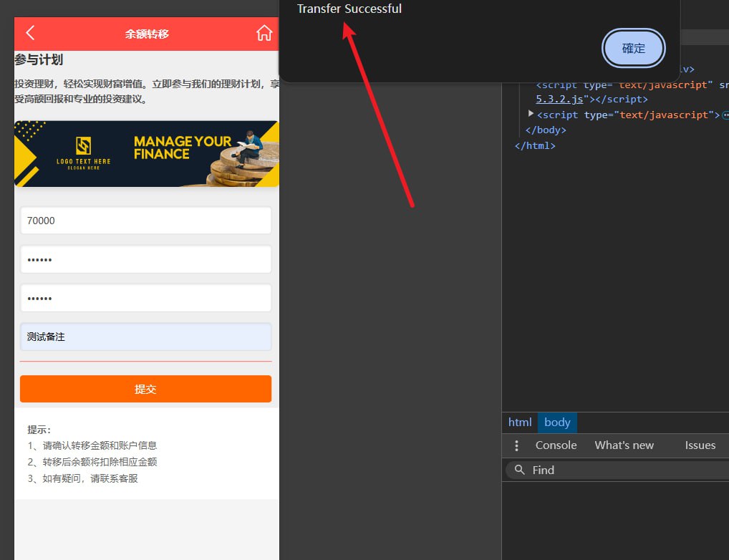Image resolution: width=729 pixels, height=560 pixels.
Task: Confirm the Transfer Successful alert with 確定
Action: pyautogui.click(x=634, y=49)
